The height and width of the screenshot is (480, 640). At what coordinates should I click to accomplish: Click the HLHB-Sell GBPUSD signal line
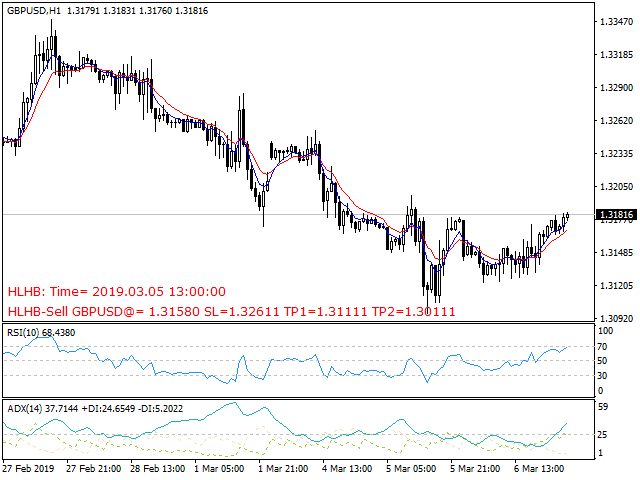point(231,312)
